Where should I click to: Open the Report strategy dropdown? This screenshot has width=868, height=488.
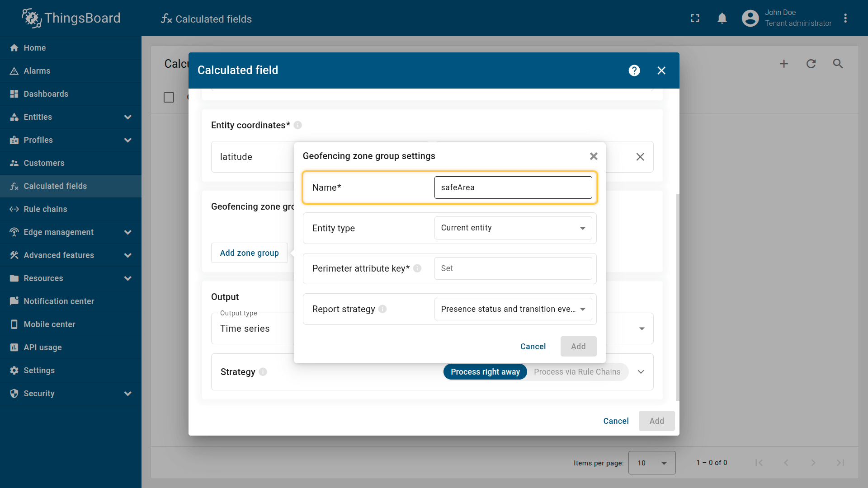click(513, 309)
